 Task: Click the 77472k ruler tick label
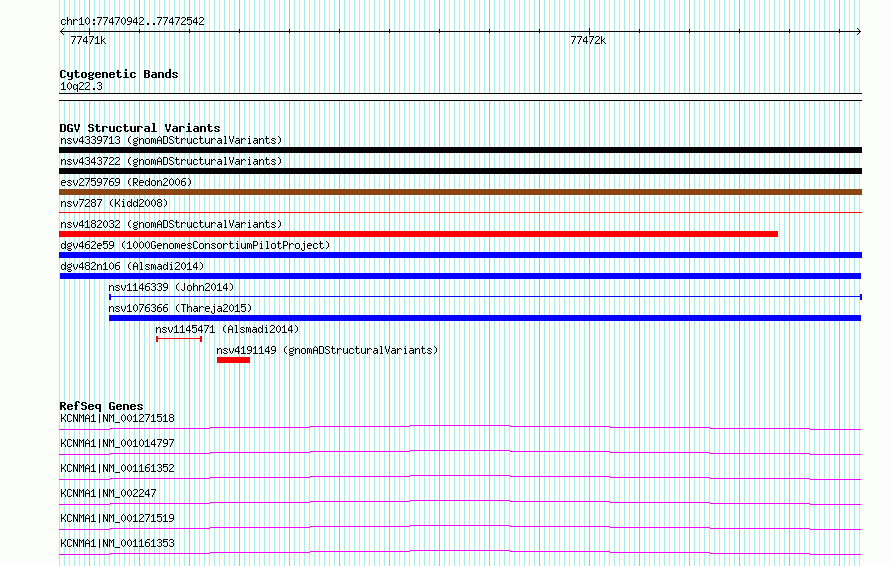(x=588, y=40)
